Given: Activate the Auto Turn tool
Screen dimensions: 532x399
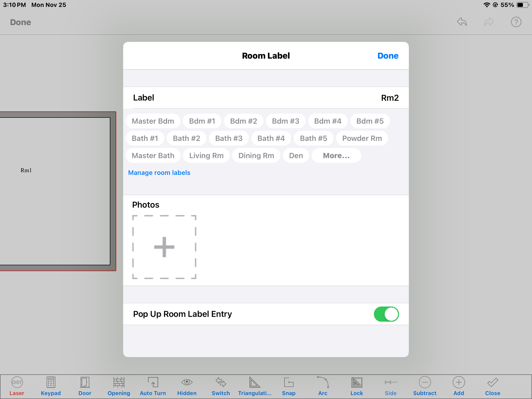Looking at the screenshot, I should pyautogui.click(x=153, y=382).
